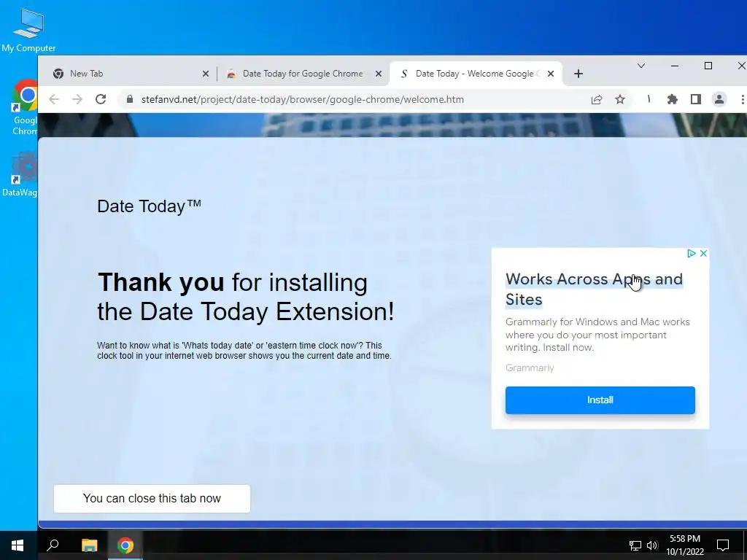Click the taskbar clock showing 5:58 PM
747x560 pixels.
coord(685,545)
